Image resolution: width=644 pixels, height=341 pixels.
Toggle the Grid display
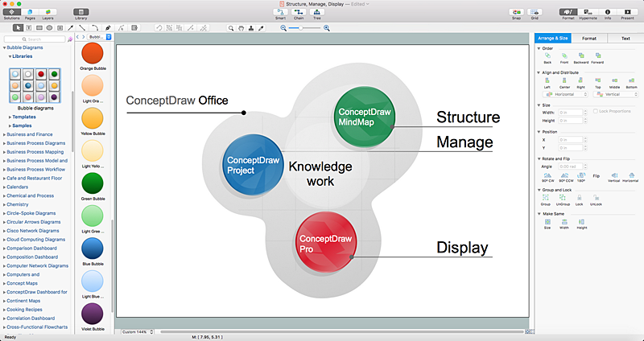535,12
